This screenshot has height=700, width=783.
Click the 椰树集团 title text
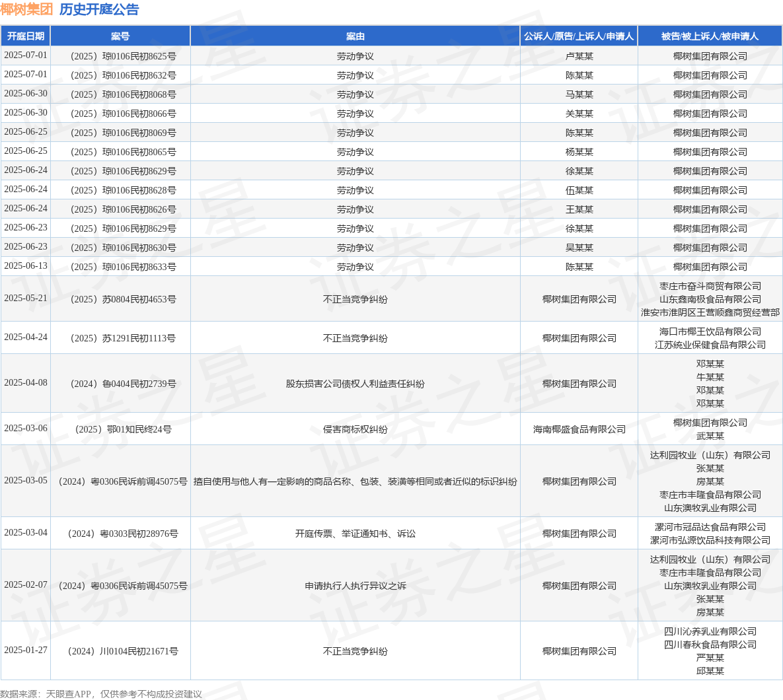tap(26, 9)
